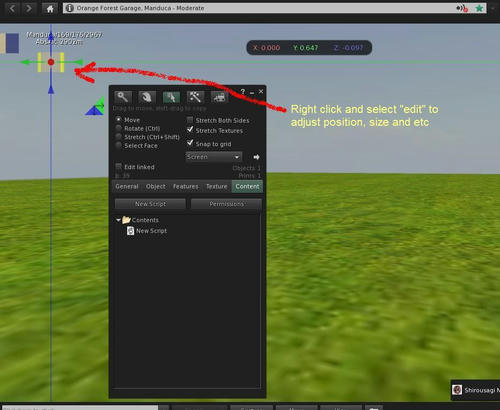Select the Move hand tool in build panel
The image size is (500, 410).
click(147, 97)
